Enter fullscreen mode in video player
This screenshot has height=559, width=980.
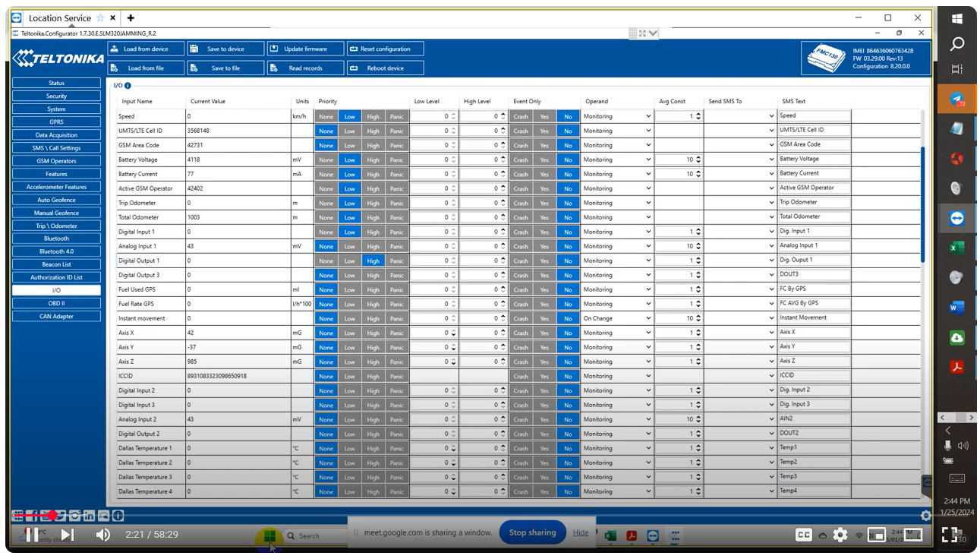(950, 535)
